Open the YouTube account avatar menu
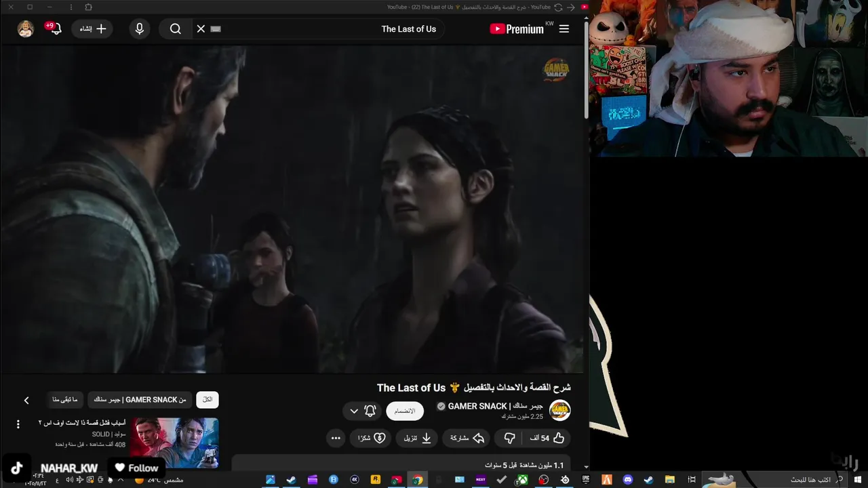 tap(26, 28)
